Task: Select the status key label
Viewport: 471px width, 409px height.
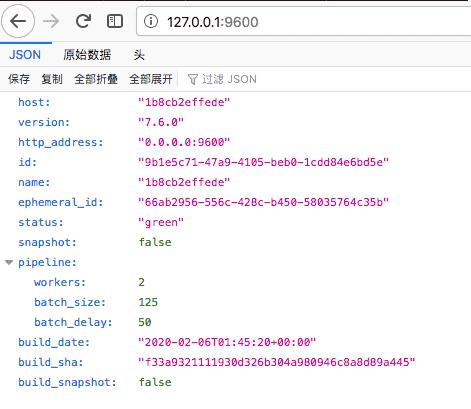Action: point(41,222)
